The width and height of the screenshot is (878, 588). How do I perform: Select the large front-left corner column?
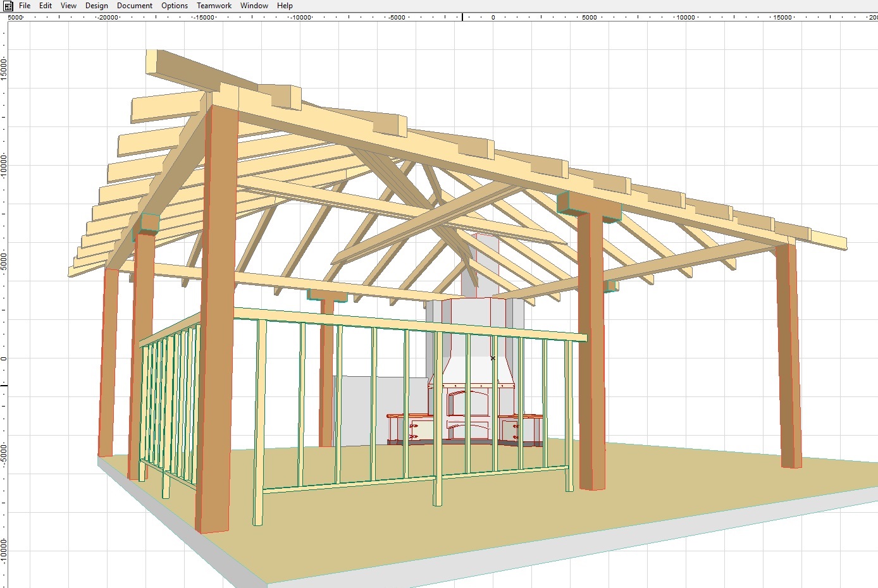pos(216,316)
